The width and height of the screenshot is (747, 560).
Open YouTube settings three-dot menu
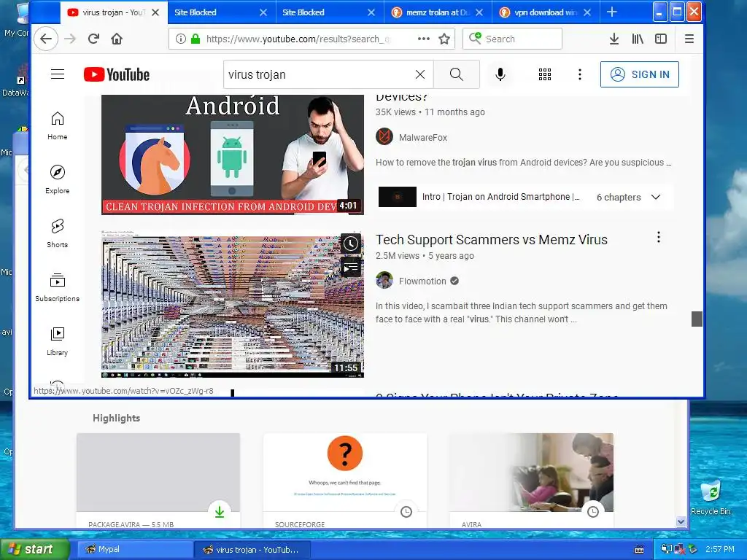[580, 75]
